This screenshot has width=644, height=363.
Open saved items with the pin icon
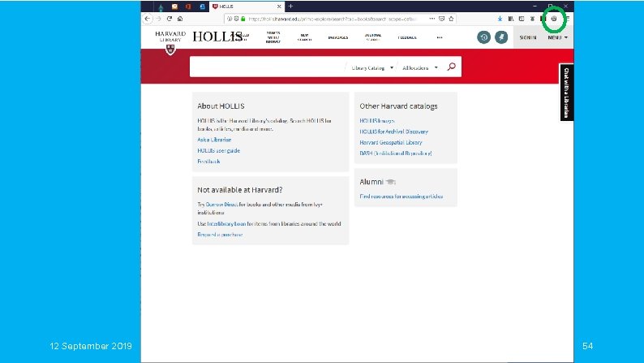pos(501,37)
